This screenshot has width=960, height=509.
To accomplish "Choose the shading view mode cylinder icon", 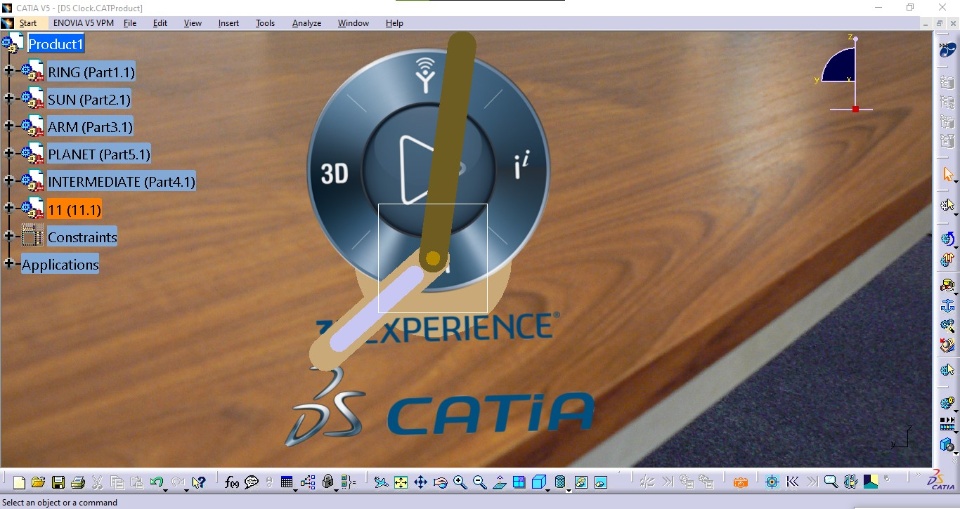I will 559,483.
